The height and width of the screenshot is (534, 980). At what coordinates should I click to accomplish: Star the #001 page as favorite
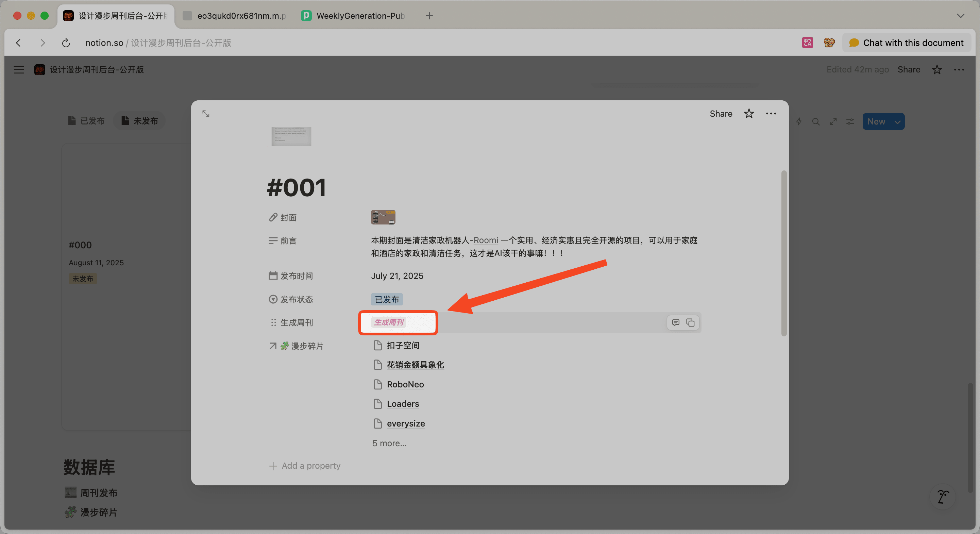[749, 113]
